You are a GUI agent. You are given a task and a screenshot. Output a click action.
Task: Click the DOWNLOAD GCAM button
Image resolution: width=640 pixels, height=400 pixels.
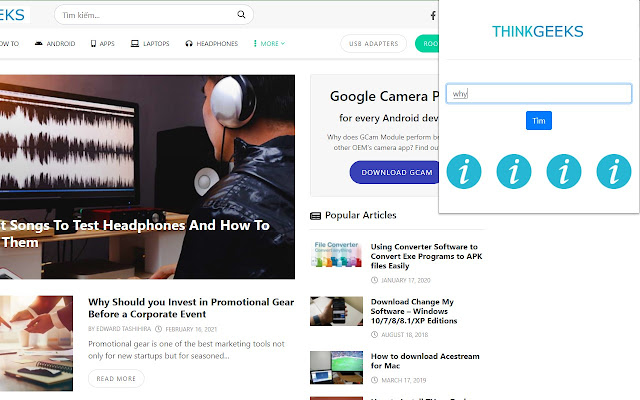pos(394,172)
